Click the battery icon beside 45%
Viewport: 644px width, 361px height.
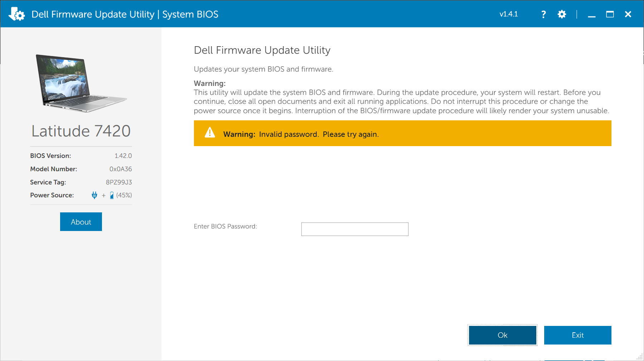pyautogui.click(x=112, y=195)
